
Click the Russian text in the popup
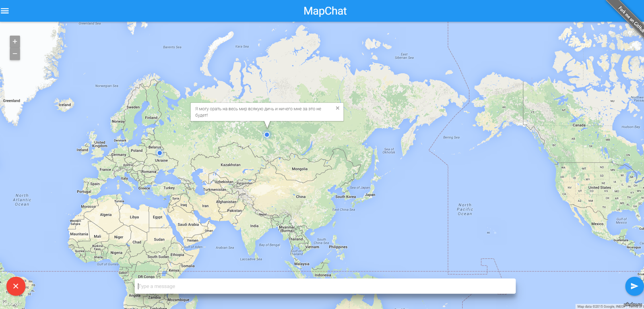(258, 112)
